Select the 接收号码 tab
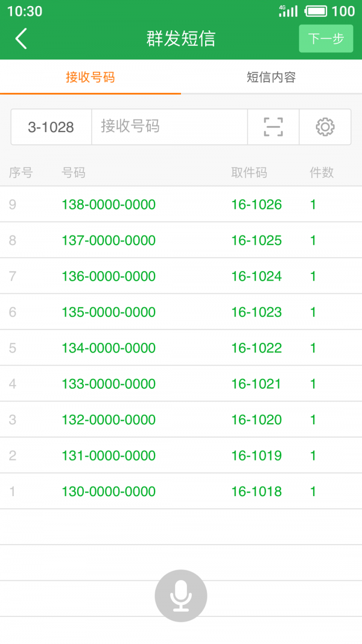 click(91, 77)
